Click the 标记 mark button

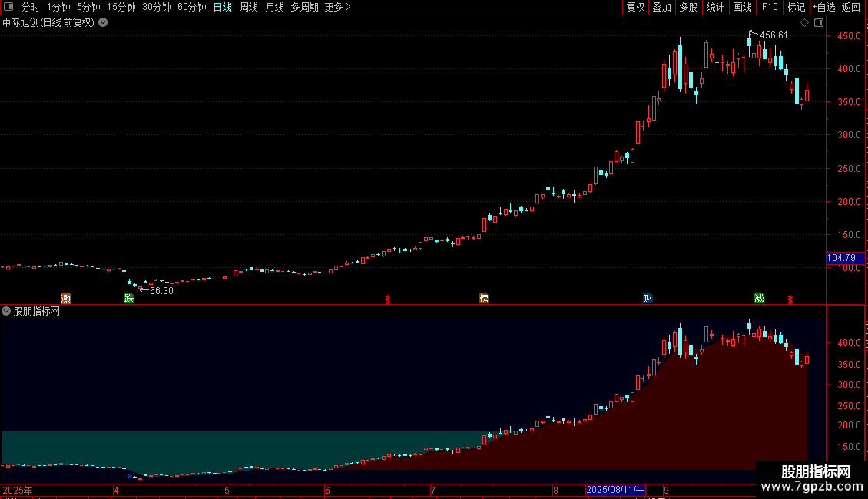pyautogui.click(x=796, y=7)
